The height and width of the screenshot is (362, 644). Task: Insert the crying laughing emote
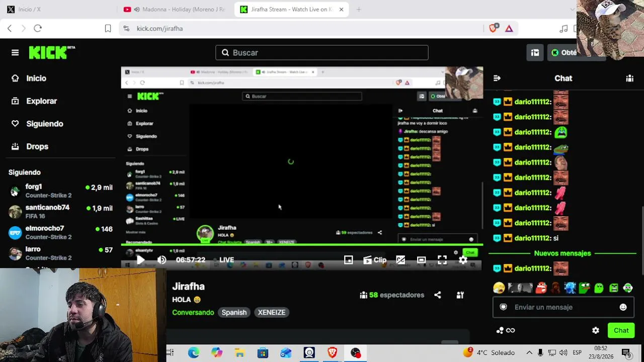click(499, 288)
